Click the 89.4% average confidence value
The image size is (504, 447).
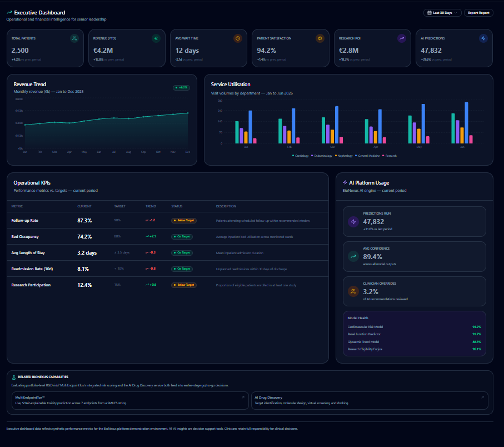pyautogui.click(x=372, y=257)
